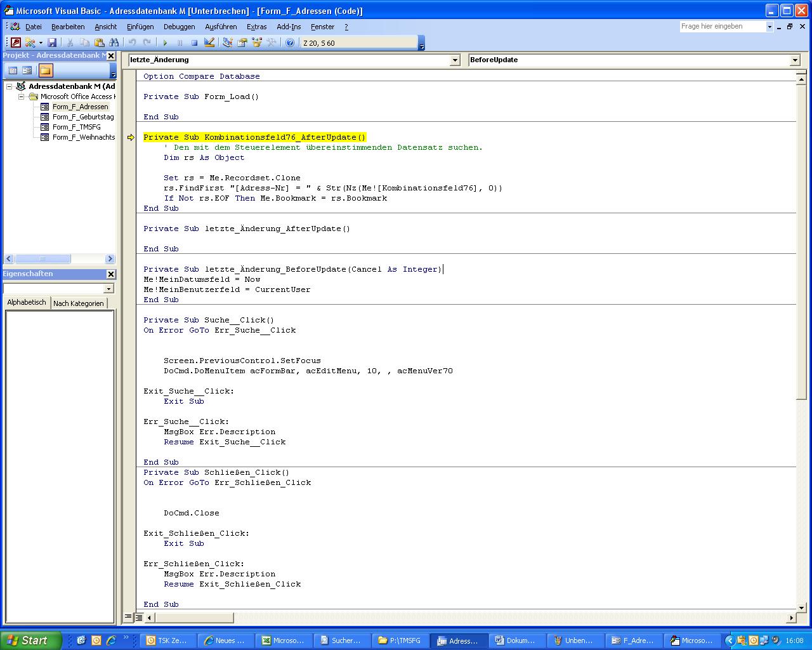Switch to the P:\TMSFG taskbar window
Screen dimensions: 812x650
coord(400,640)
